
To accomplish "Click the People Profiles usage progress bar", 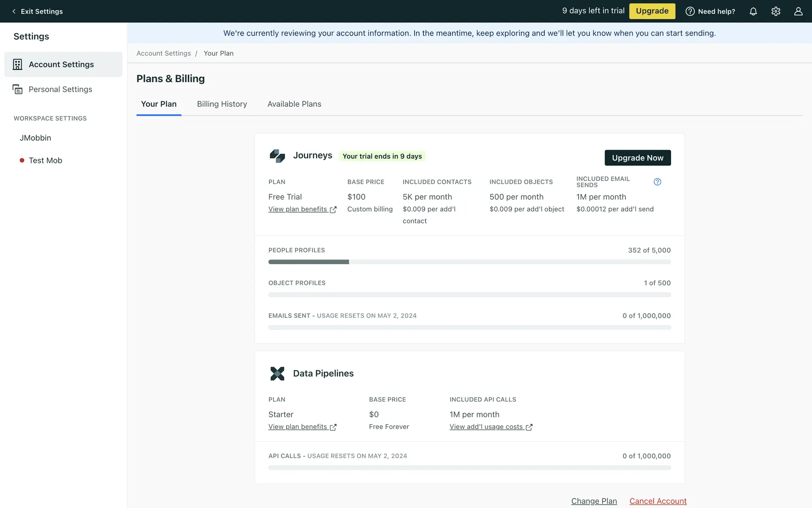I will 469,262.
